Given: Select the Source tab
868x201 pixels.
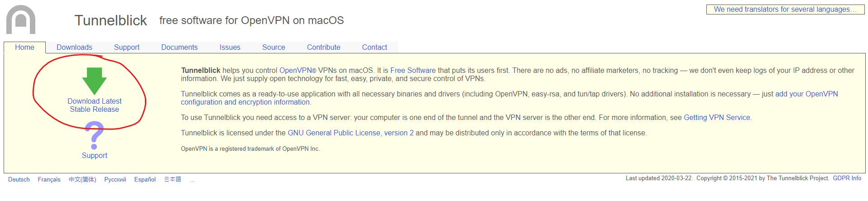Looking at the screenshot, I should tap(273, 47).
